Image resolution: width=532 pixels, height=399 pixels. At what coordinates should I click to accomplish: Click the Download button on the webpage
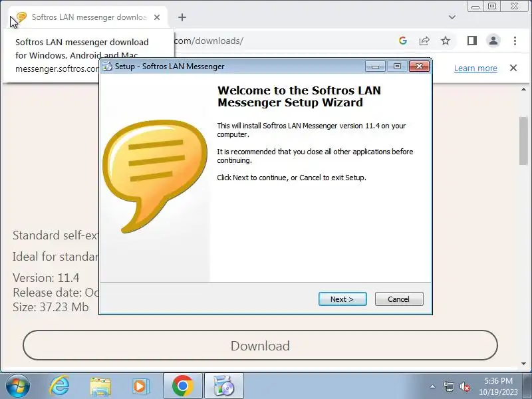[x=260, y=345]
